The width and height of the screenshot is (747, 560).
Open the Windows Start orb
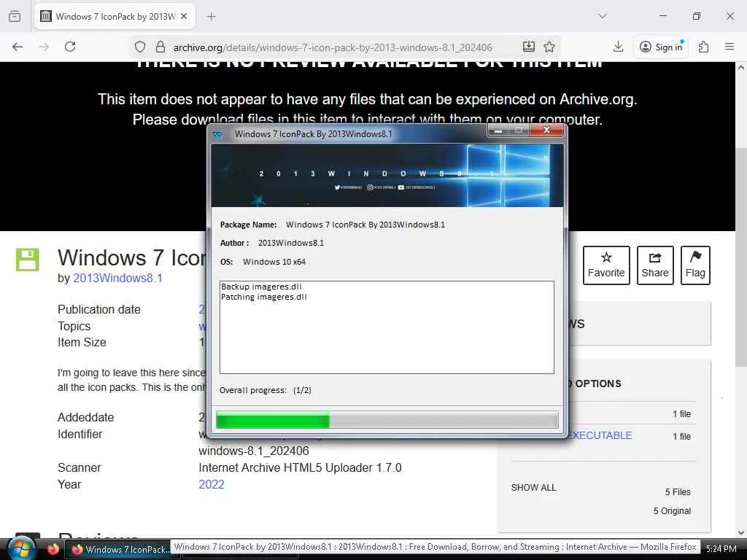20,548
